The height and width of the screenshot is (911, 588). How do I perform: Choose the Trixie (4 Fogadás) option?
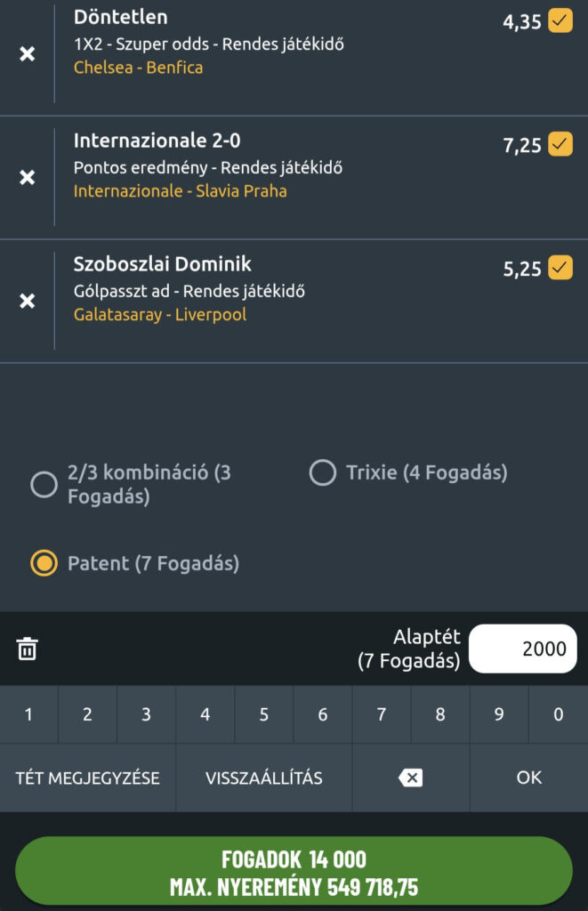[x=322, y=473]
